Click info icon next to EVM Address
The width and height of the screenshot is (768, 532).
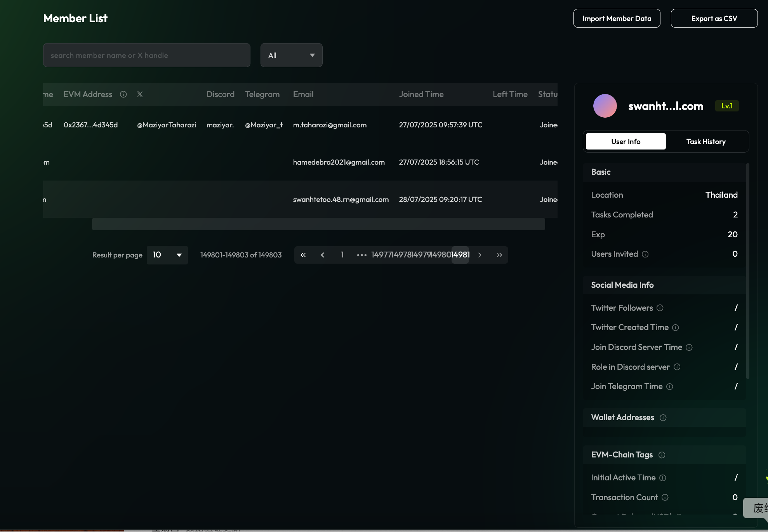click(x=123, y=94)
